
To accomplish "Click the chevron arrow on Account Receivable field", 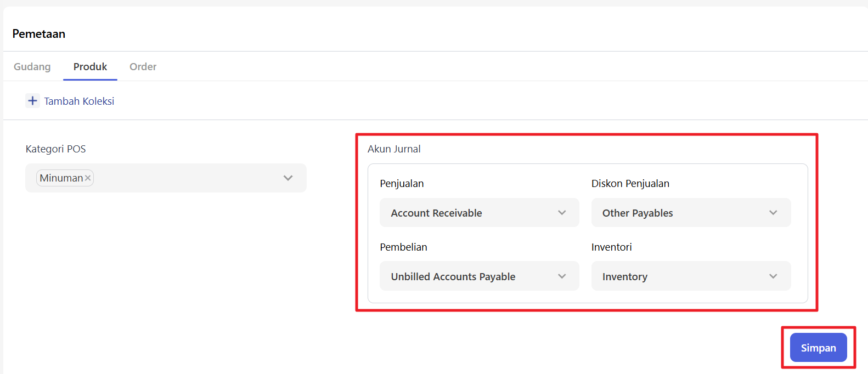I will [562, 213].
